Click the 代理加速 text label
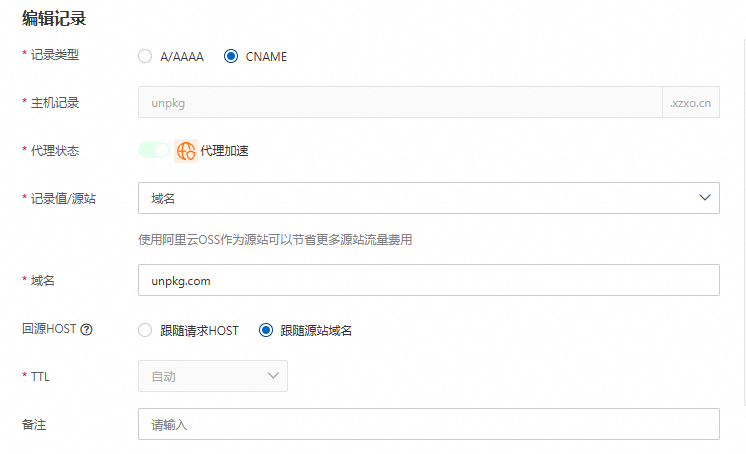This screenshot has width=746, height=454. point(224,151)
